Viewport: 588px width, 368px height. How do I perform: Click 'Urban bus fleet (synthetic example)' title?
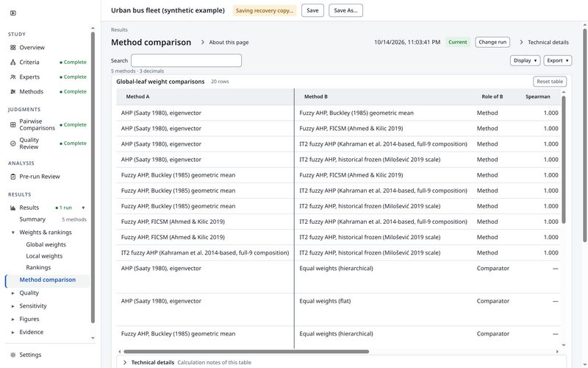[x=168, y=10]
